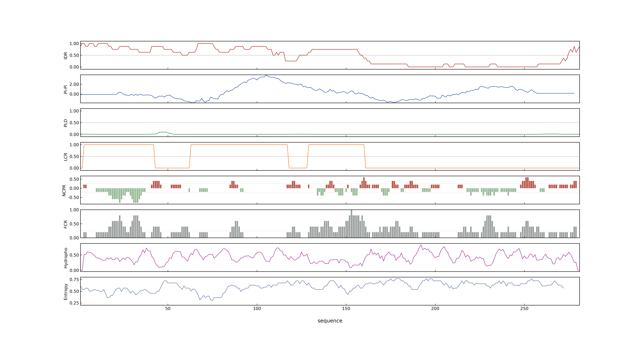Click the Pi-Pi axis label
The image size is (644, 343).
[x=66, y=89]
